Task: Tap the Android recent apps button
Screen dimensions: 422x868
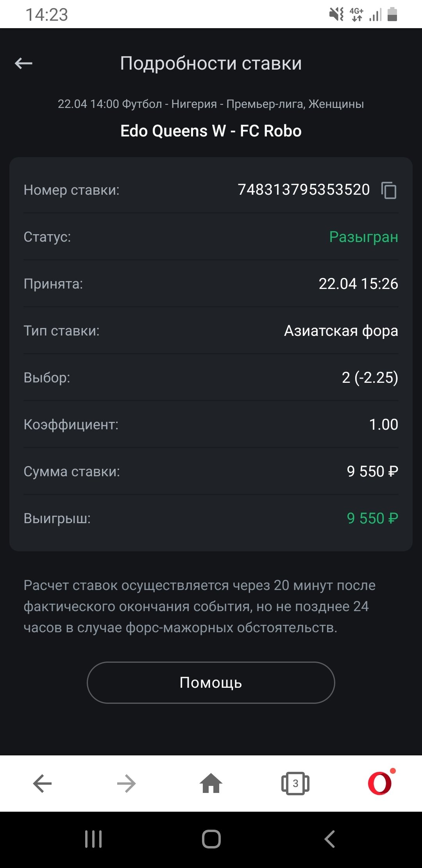Action: click(93, 839)
